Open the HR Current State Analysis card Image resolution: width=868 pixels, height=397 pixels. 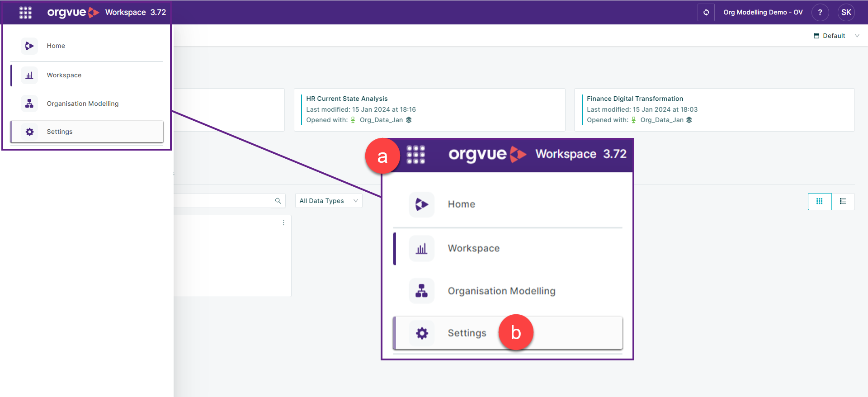pyautogui.click(x=429, y=110)
